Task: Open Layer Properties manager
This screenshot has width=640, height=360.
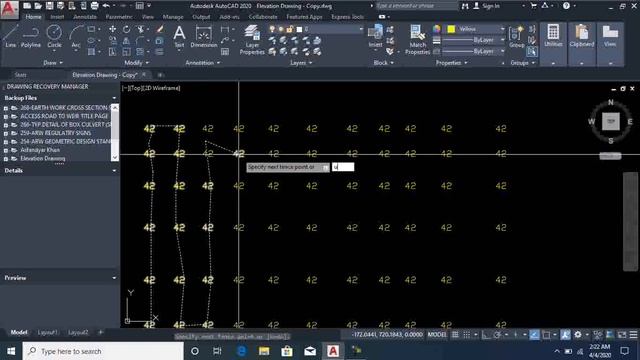Action: 252,40
